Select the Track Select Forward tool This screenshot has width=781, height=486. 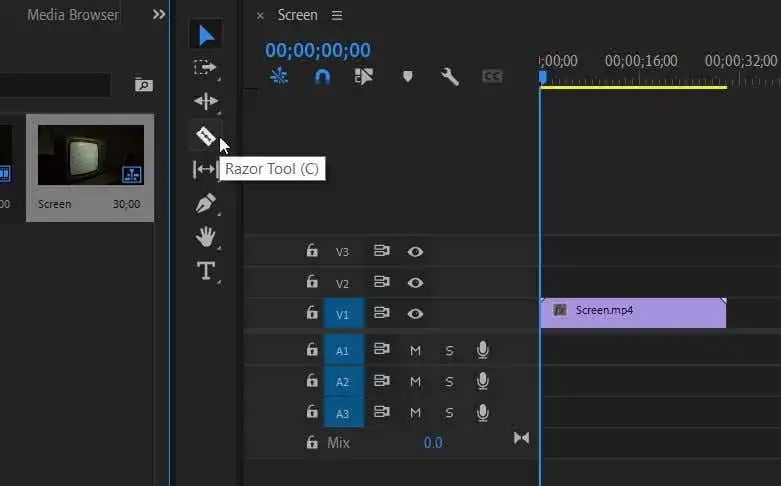(205, 67)
